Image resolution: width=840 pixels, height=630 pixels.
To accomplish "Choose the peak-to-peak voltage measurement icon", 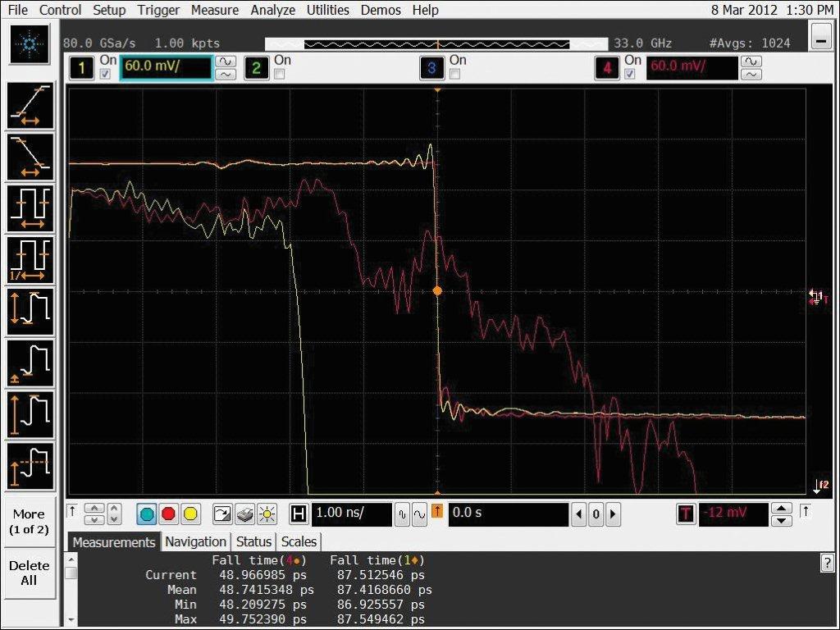I will 31,312.
